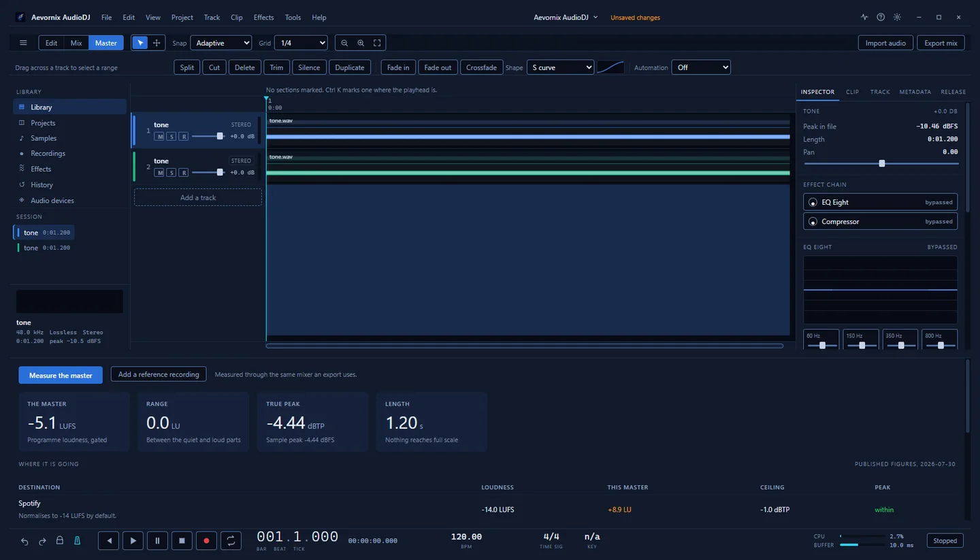
Task: Open Samples in the sidebar
Action: tap(69, 138)
